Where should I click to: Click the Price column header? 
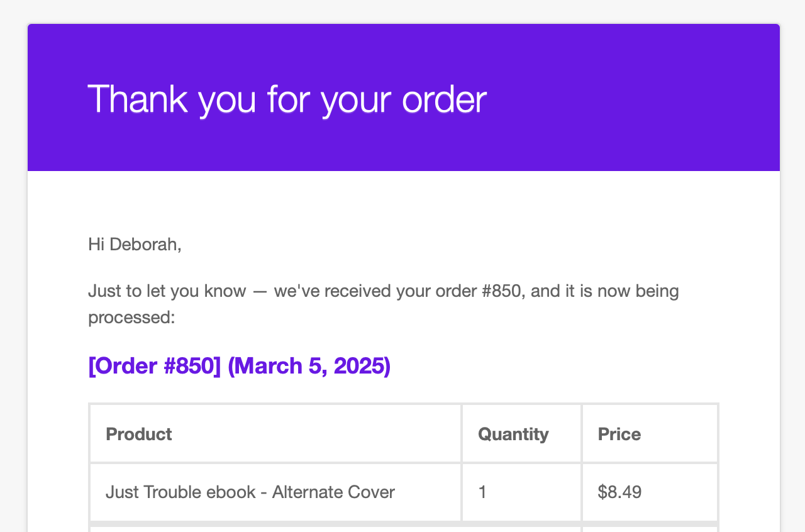(619, 434)
